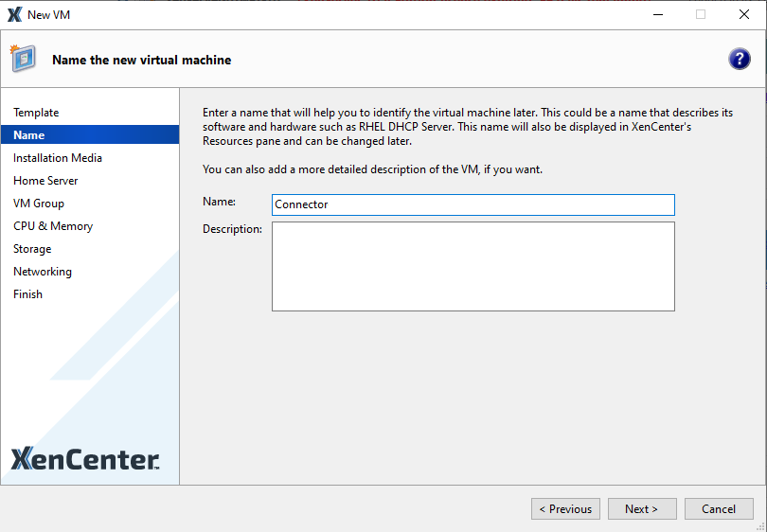
Task: Select the Networking step
Action: 43,272
